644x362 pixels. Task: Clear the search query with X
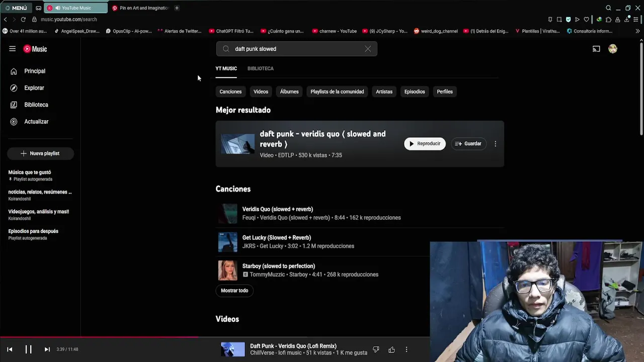(x=368, y=49)
